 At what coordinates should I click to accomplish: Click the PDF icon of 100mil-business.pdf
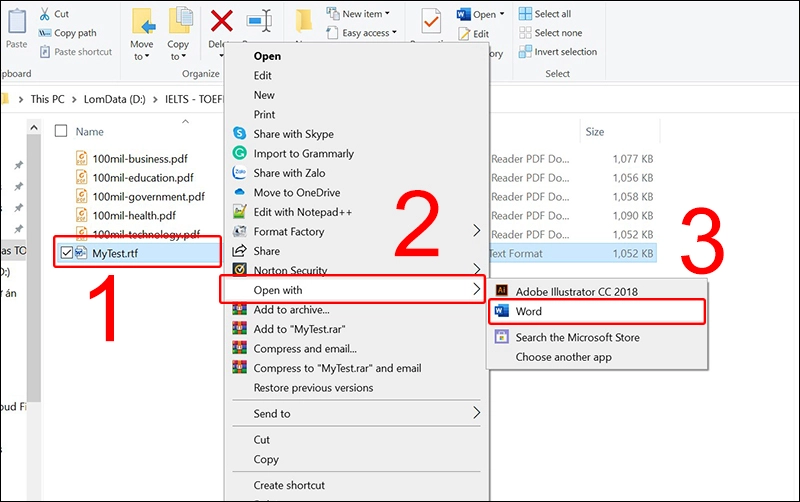click(81, 158)
